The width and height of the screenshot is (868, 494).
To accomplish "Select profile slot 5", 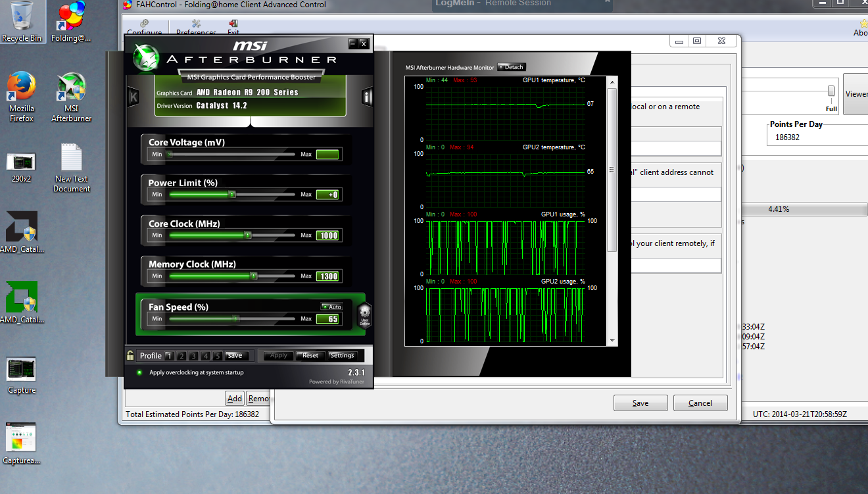I will coord(218,356).
